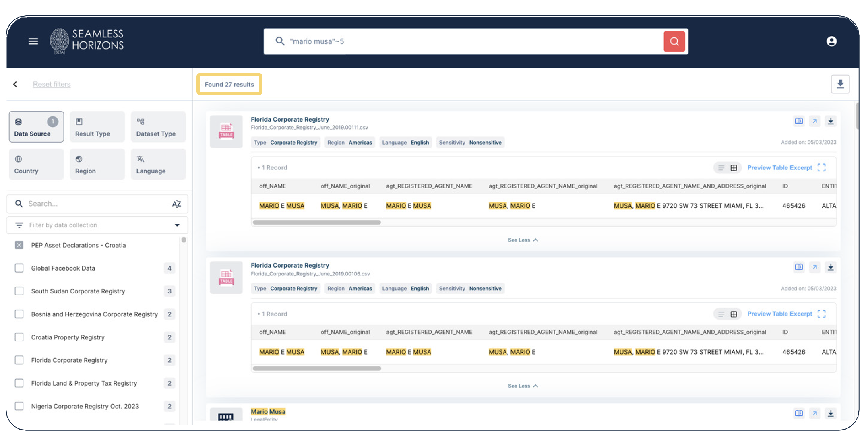Click the TABLE thumbnail of first result
The width and height of the screenshot is (868, 442).
click(x=226, y=131)
